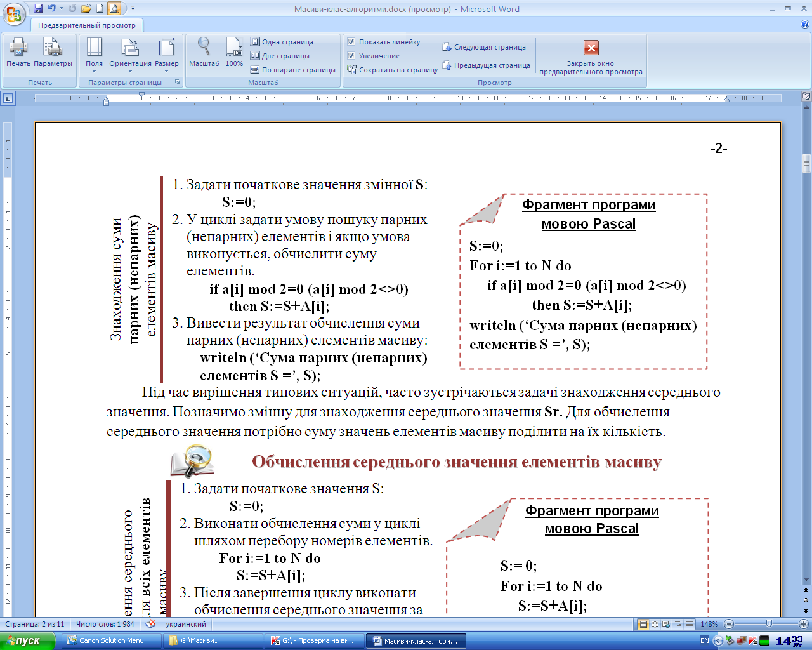Click Число слов: 1 984 word count
The width and height of the screenshot is (812, 650).
[x=105, y=624]
